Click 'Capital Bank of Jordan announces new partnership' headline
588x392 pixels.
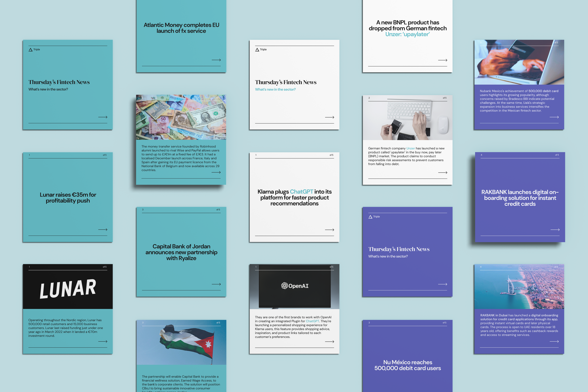(x=181, y=252)
